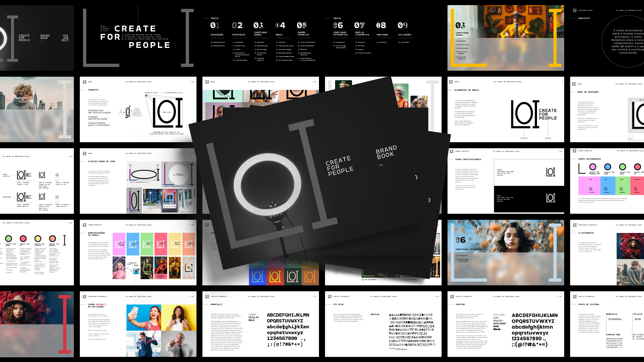Screen dimensions: 644x362
Task: Select index section 08 Grafismos
Action: [381, 26]
